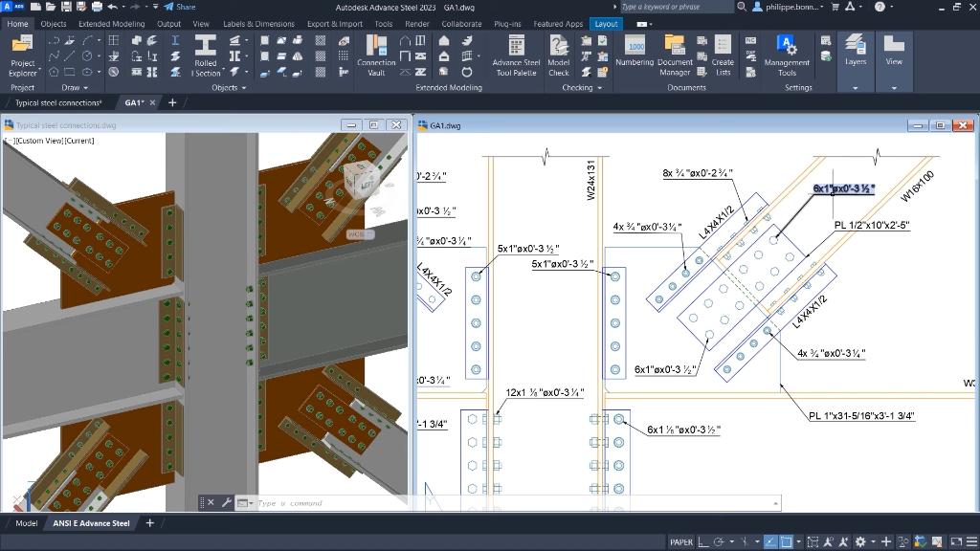Toggle PAPER space in the status bar
Image resolution: width=980 pixels, height=551 pixels.
(x=679, y=541)
